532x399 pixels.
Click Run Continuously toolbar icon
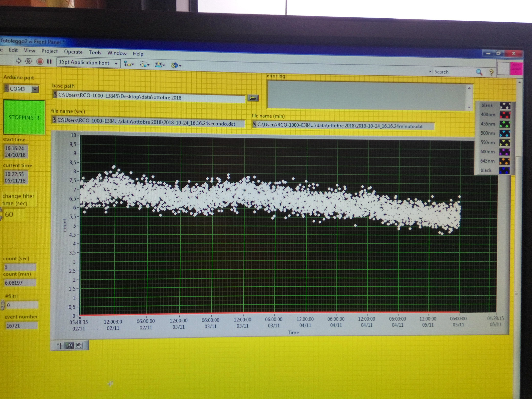[29, 61]
